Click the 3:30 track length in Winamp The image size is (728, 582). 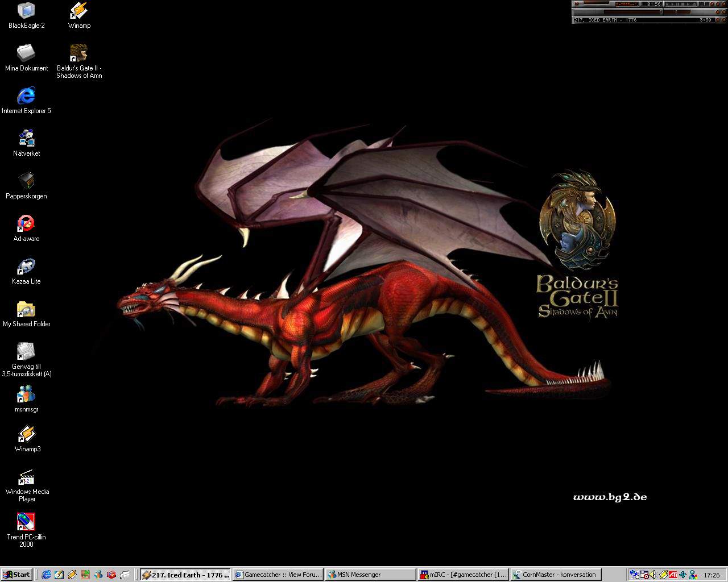pyautogui.click(x=705, y=20)
